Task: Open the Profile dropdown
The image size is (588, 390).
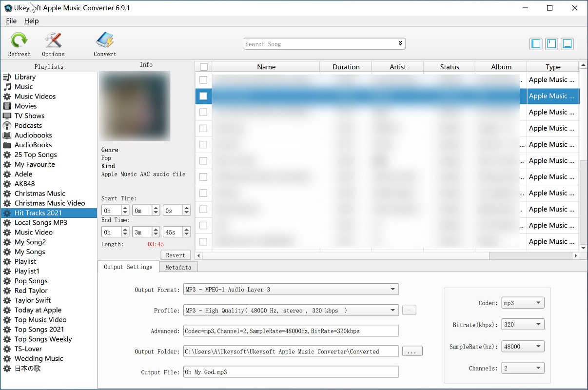Action: pos(291,310)
